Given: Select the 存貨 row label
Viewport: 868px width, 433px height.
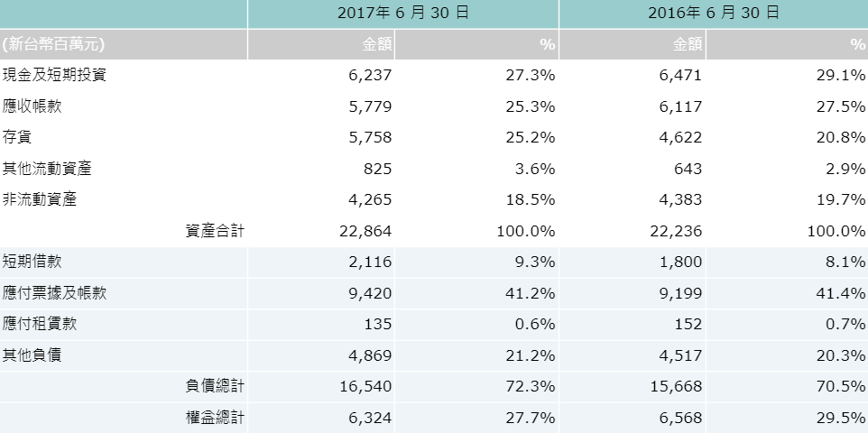Looking at the screenshot, I should click(19, 137).
